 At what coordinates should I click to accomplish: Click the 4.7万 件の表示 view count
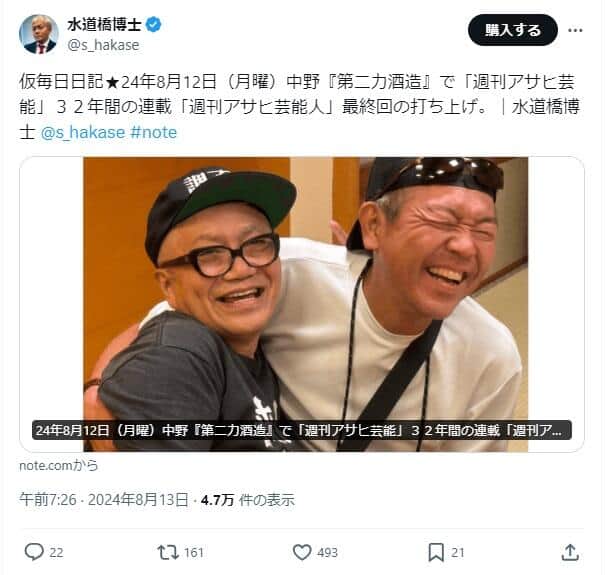click(247, 500)
